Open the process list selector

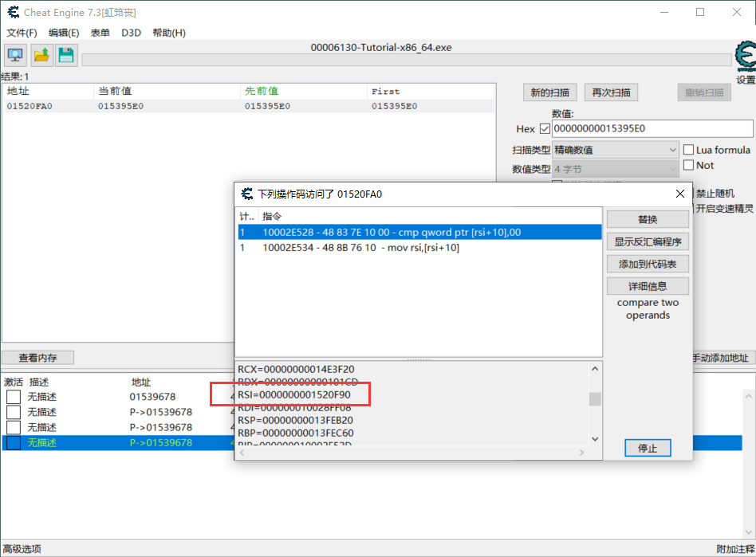(15, 54)
